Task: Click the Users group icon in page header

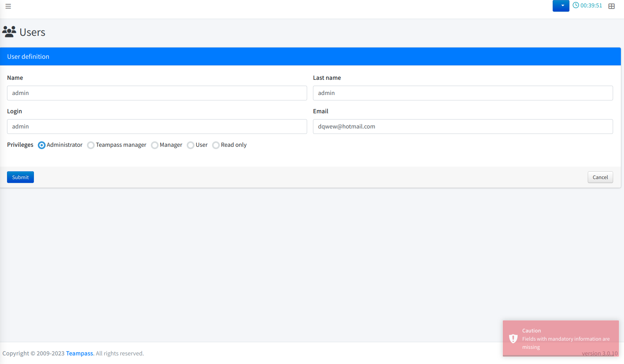Action: tap(9, 32)
